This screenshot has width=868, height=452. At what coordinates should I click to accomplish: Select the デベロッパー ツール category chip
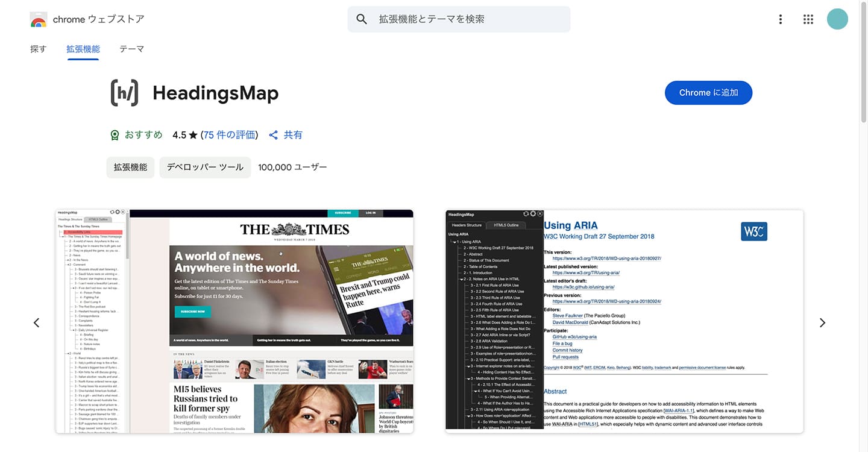[x=205, y=168]
